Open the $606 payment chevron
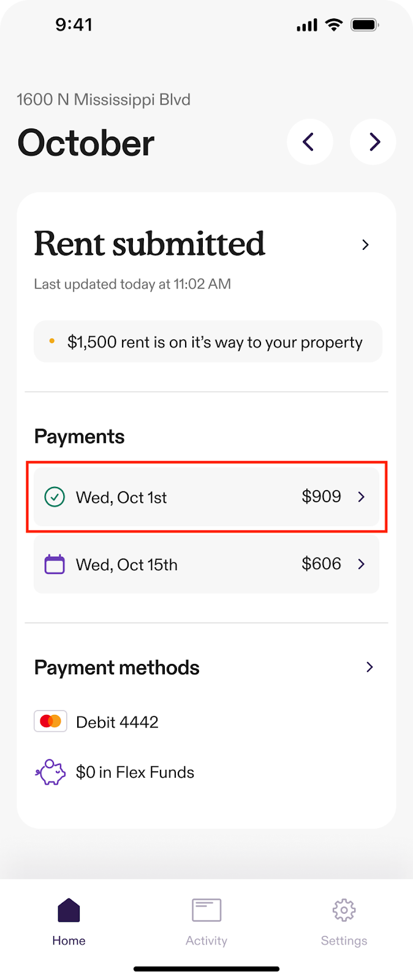This screenshot has height=980, width=413. click(x=362, y=564)
